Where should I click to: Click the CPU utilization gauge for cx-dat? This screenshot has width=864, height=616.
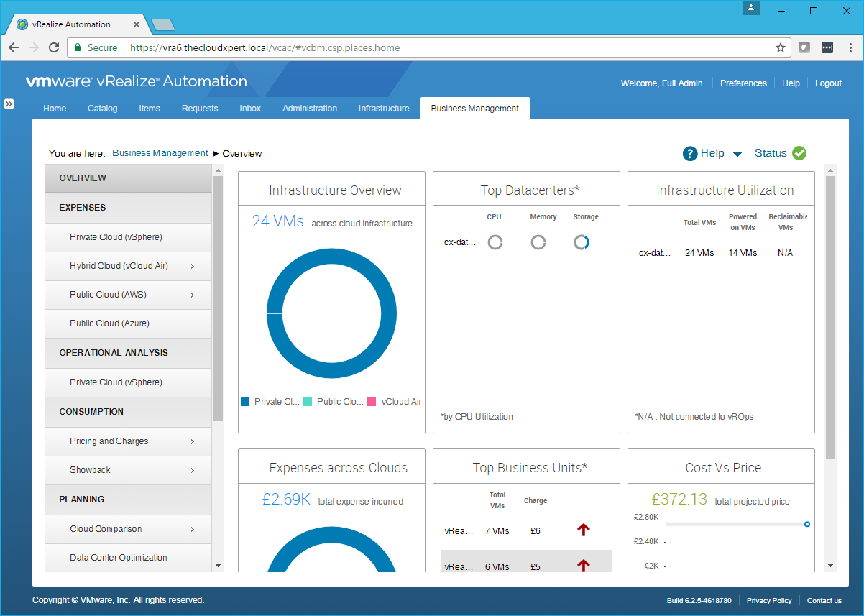click(x=495, y=242)
